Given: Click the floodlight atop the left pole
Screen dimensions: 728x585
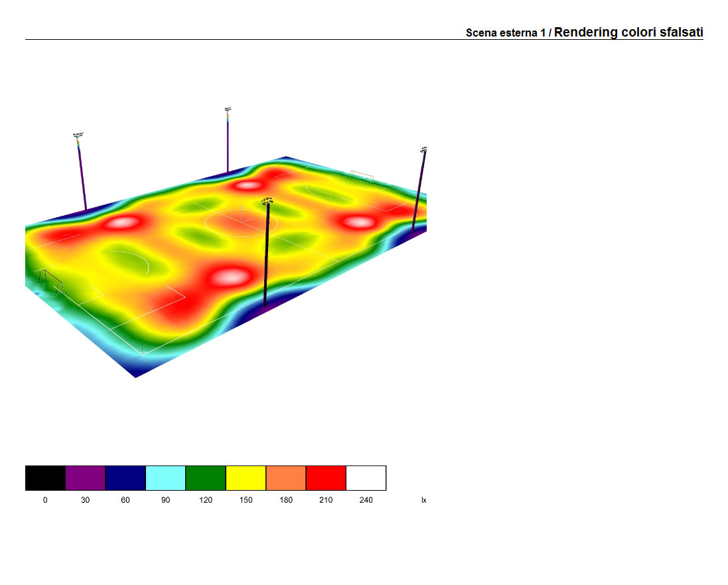Looking at the screenshot, I should click(x=78, y=135).
